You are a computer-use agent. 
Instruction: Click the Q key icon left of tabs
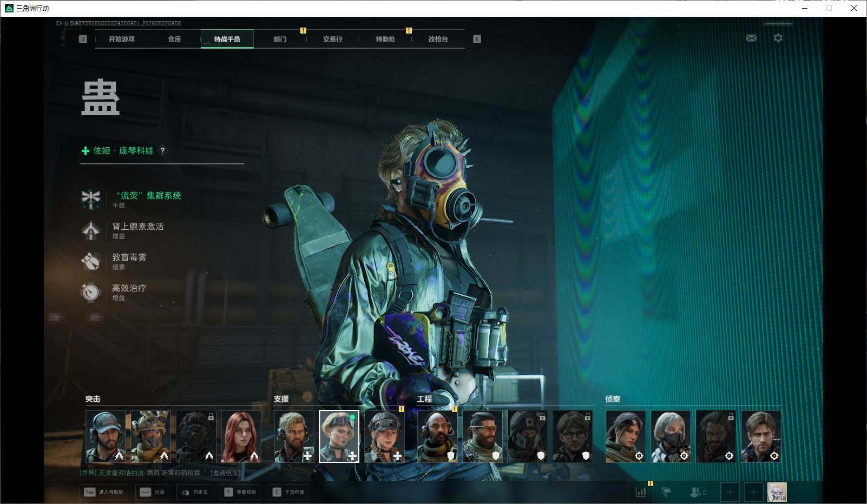83,39
